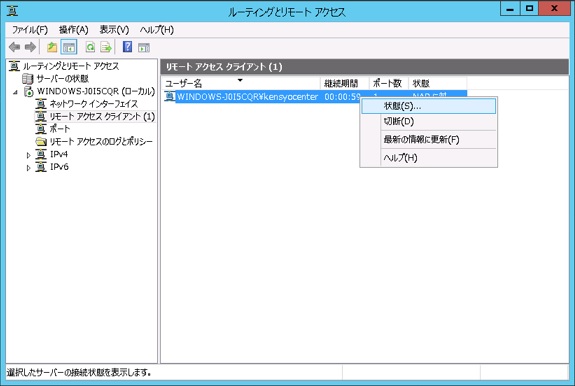Click the リモート アクセス クライアント tree node icon

pos(41,116)
